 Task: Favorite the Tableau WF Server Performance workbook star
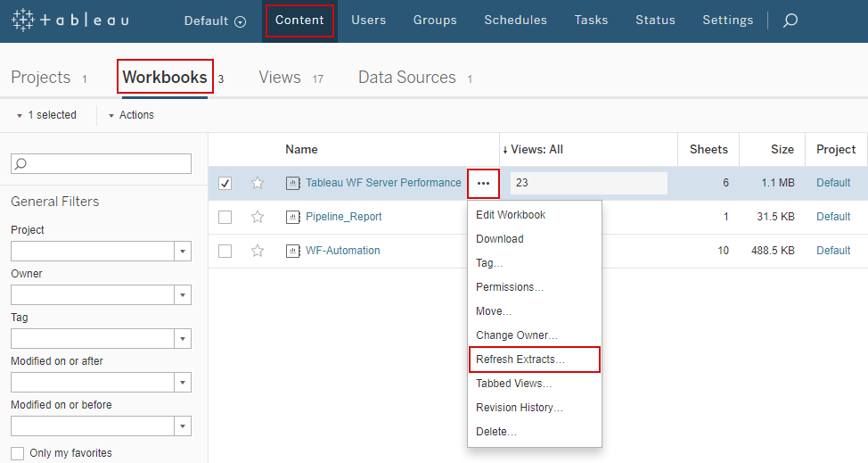(x=258, y=183)
